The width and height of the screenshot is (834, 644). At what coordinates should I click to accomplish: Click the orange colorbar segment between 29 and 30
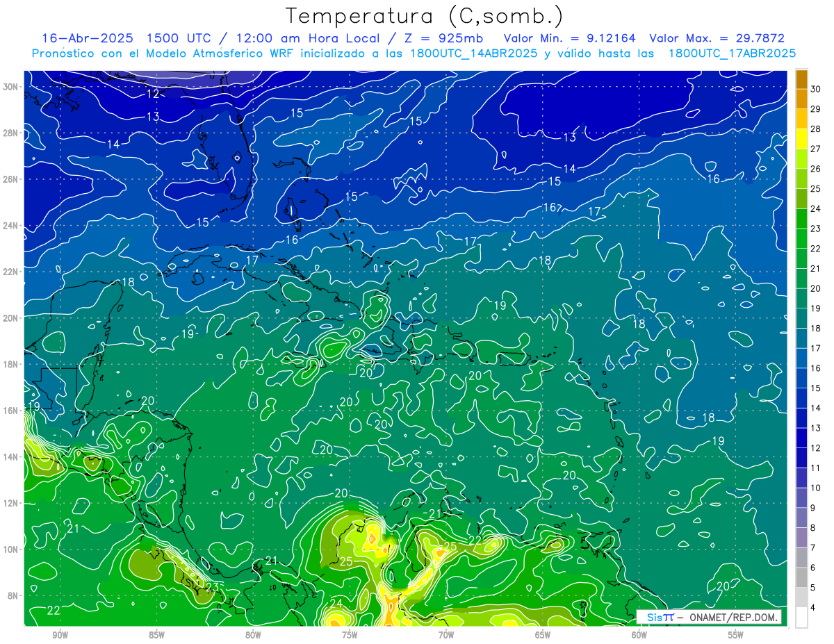click(801, 99)
